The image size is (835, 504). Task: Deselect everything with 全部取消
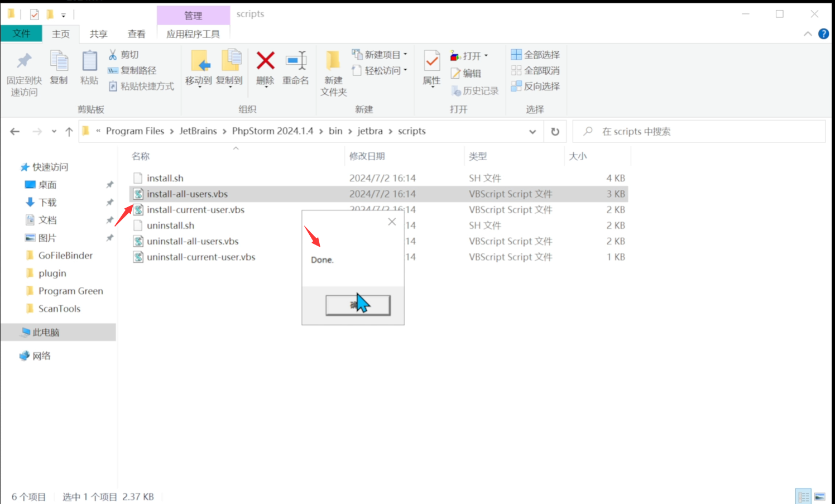click(x=535, y=70)
